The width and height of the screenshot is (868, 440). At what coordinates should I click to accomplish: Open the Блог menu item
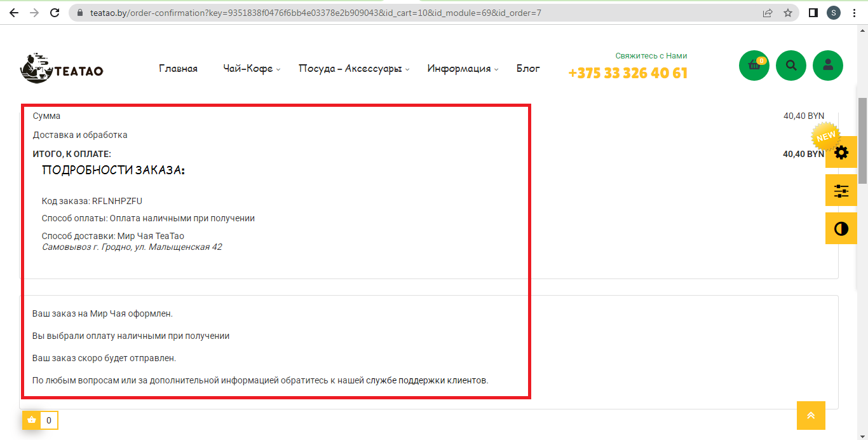point(528,69)
